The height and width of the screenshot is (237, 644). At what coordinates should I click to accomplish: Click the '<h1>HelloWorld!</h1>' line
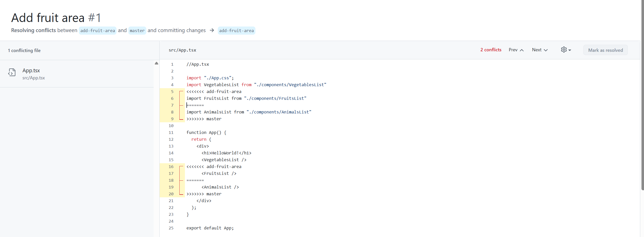point(226,153)
